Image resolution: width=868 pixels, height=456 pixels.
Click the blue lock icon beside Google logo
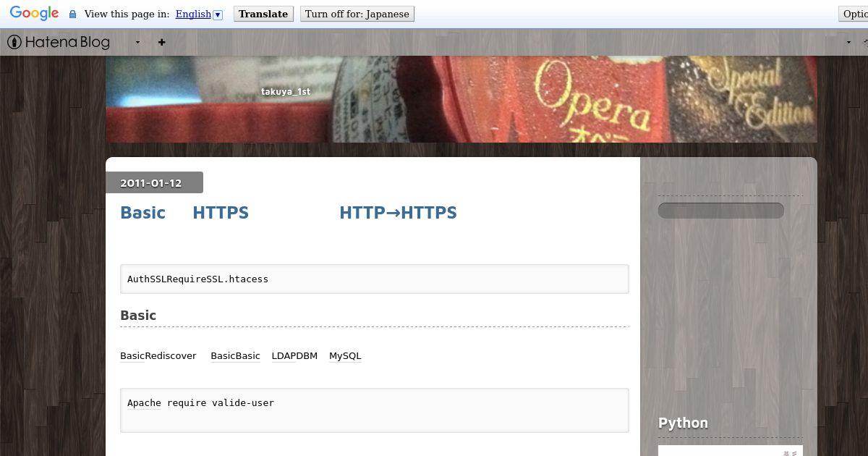coord(72,14)
